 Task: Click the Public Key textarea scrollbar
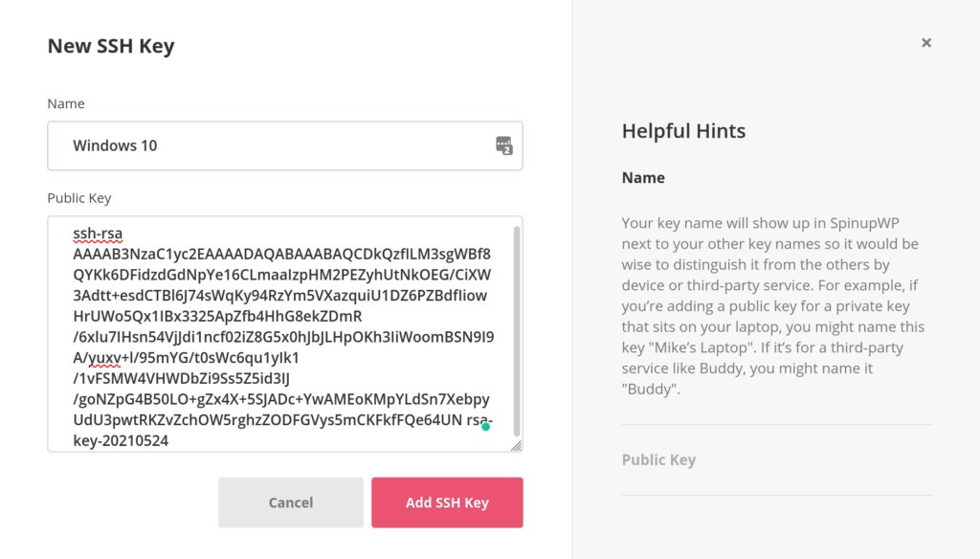(x=517, y=331)
